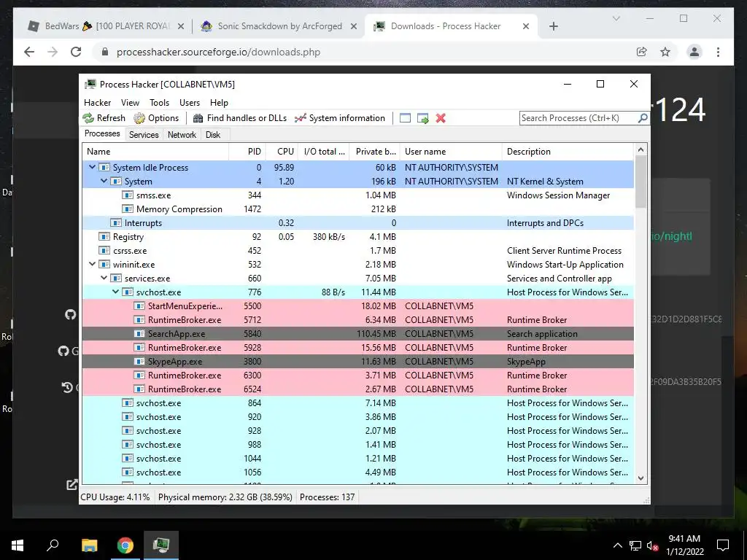Select RuntimeBroker.exe PID 5712 row
The width and height of the screenshot is (747, 560).
[358, 319]
